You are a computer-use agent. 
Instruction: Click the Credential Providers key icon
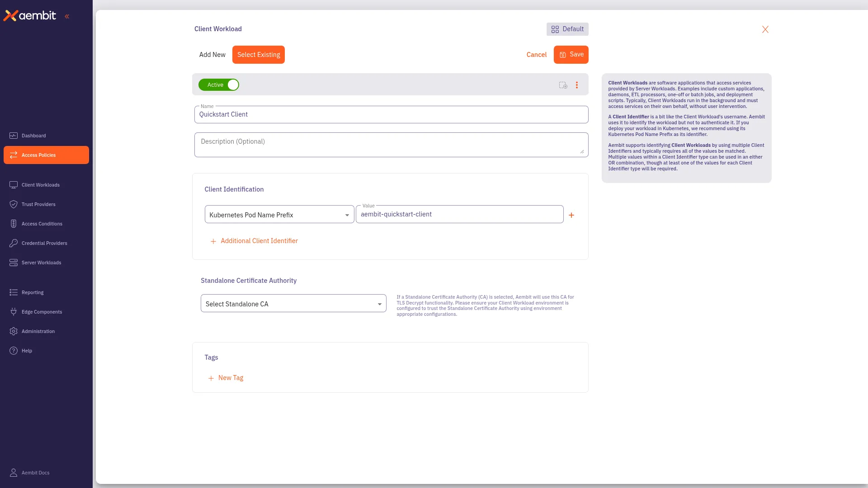point(14,243)
